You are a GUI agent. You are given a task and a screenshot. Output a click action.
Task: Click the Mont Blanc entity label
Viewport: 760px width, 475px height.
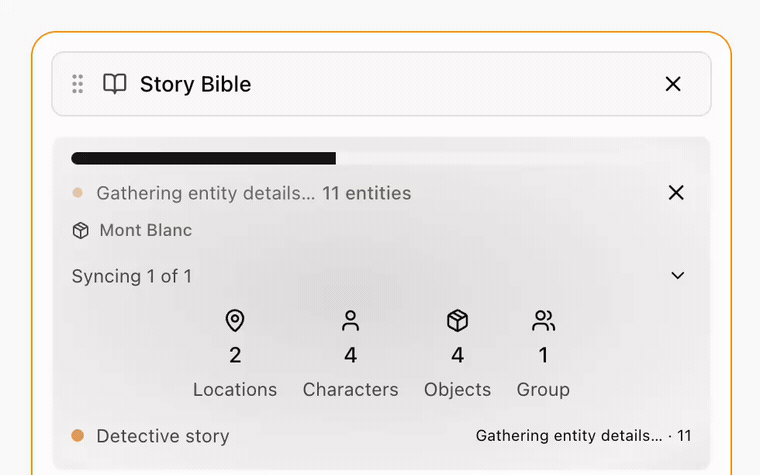(x=146, y=230)
